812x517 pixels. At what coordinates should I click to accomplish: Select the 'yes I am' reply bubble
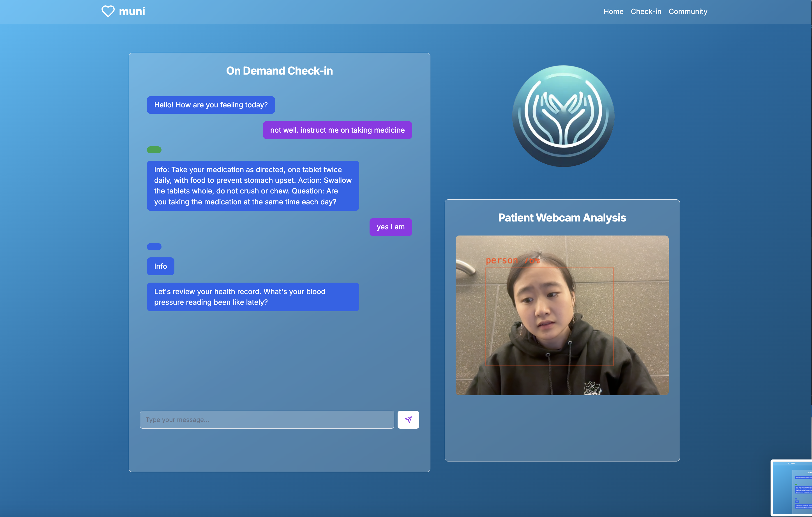(x=391, y=227)
